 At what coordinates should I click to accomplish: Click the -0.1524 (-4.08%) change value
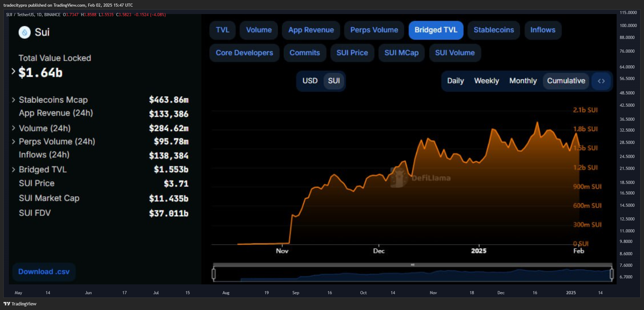tap(150, 15)
